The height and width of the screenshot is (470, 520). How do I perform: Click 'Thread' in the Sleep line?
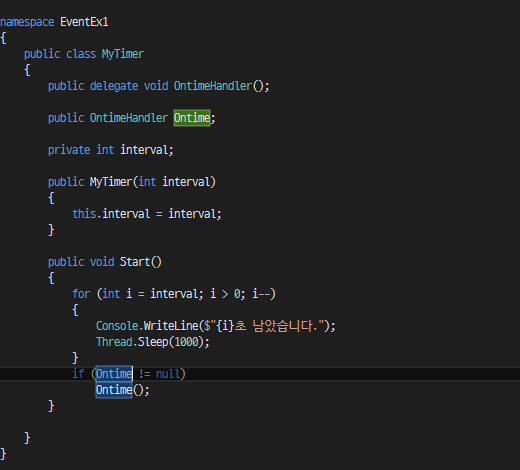point(114,342)
